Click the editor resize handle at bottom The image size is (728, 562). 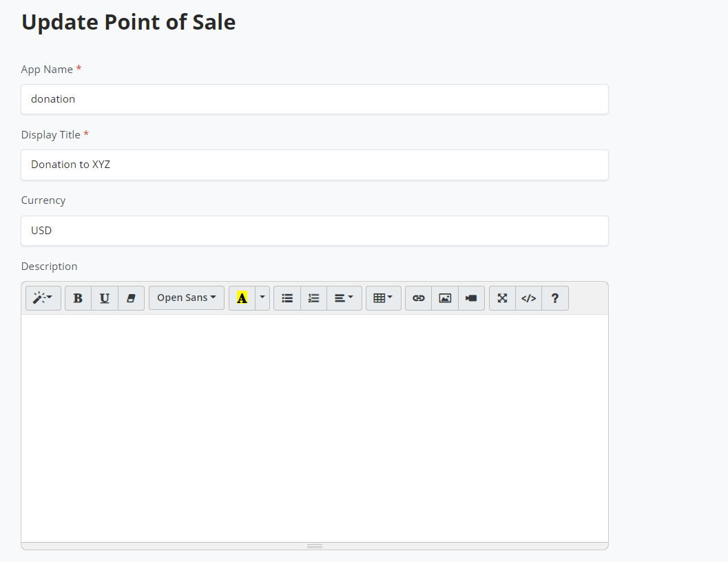(x=315, y=546)
